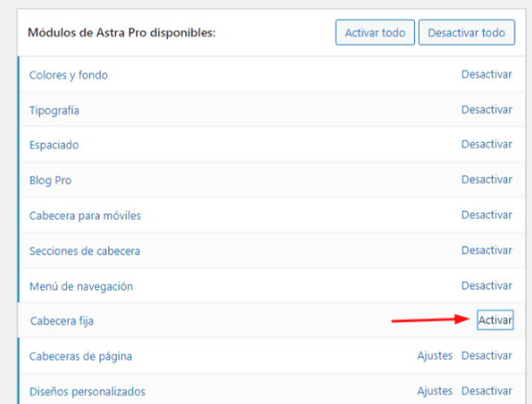The height and width of the screenshot is (404, 532).
Task: Deactivate the Tipografía module
Action: [x=487, y=109]
